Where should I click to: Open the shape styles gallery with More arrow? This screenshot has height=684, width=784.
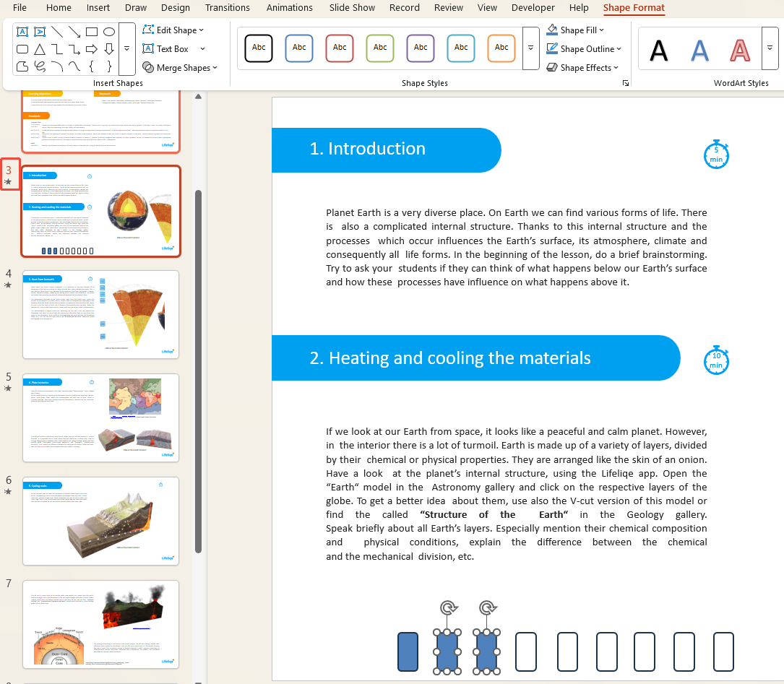pos(531,48)
